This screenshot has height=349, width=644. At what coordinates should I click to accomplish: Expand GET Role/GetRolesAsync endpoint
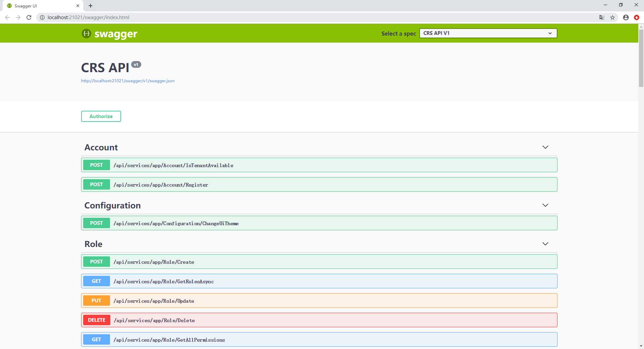[x=319, y=281]
